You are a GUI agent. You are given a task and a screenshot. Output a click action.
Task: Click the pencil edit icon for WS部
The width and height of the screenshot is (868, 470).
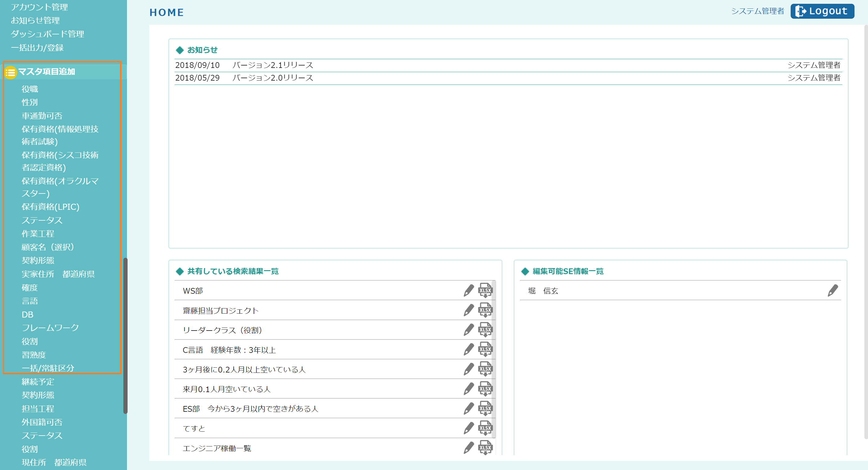(468, 290)
